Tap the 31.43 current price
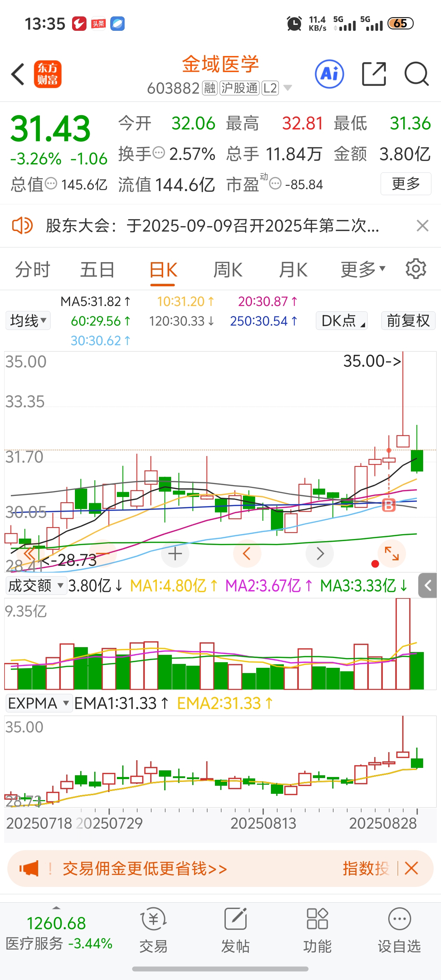 point(51,128)
